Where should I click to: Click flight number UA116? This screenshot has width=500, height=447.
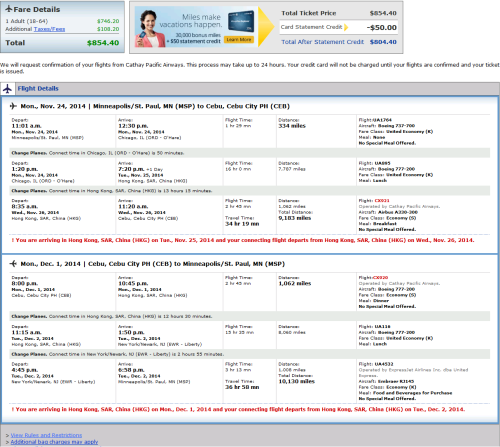382,327
